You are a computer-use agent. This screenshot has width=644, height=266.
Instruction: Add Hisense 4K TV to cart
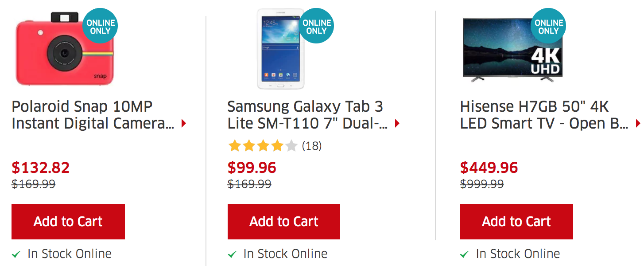click(516, 222)
